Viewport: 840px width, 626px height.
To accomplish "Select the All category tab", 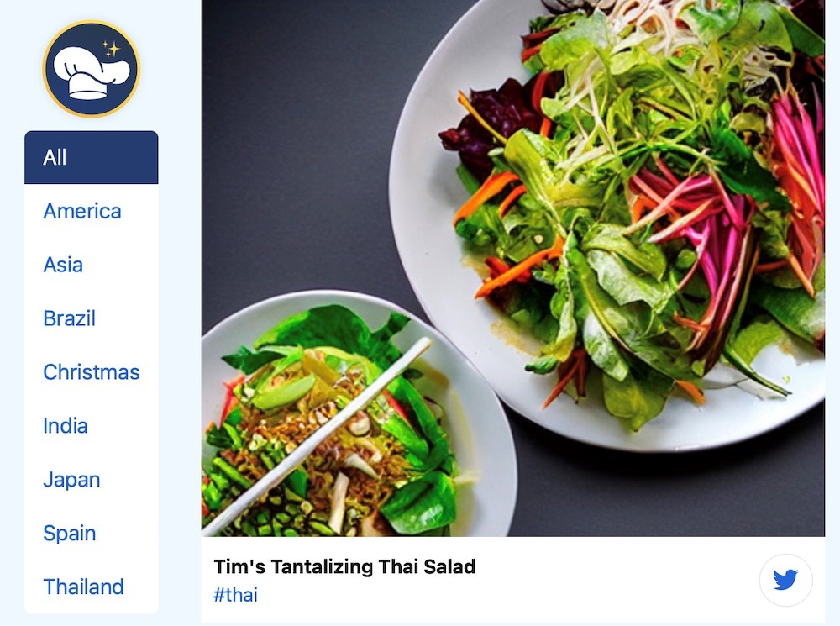I will pos(91,158).
